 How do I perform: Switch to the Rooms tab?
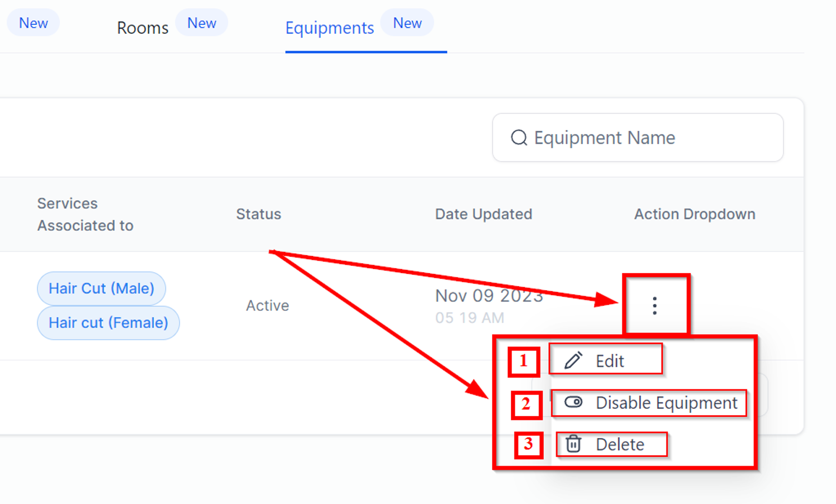143,28
